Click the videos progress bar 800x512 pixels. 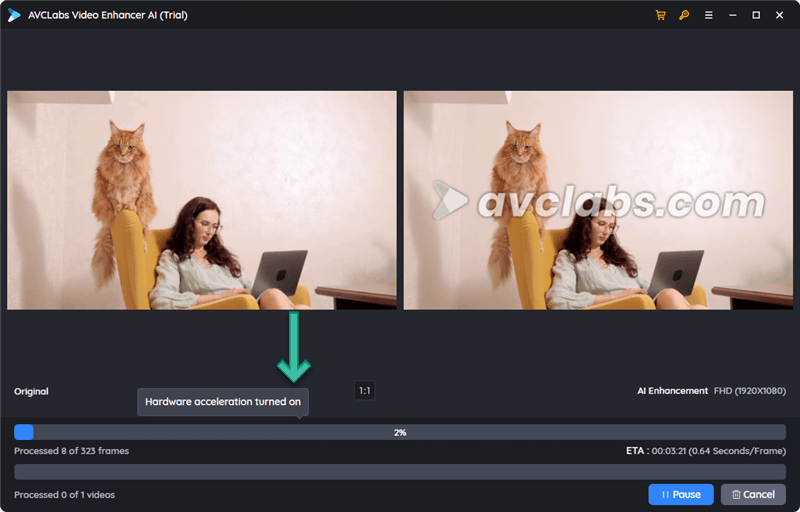(x=400, y=472)
